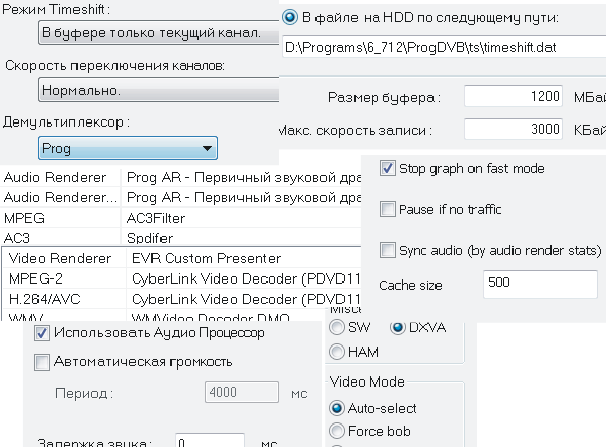Click the Макс. скорость записи field

click(x=513, y=130)
